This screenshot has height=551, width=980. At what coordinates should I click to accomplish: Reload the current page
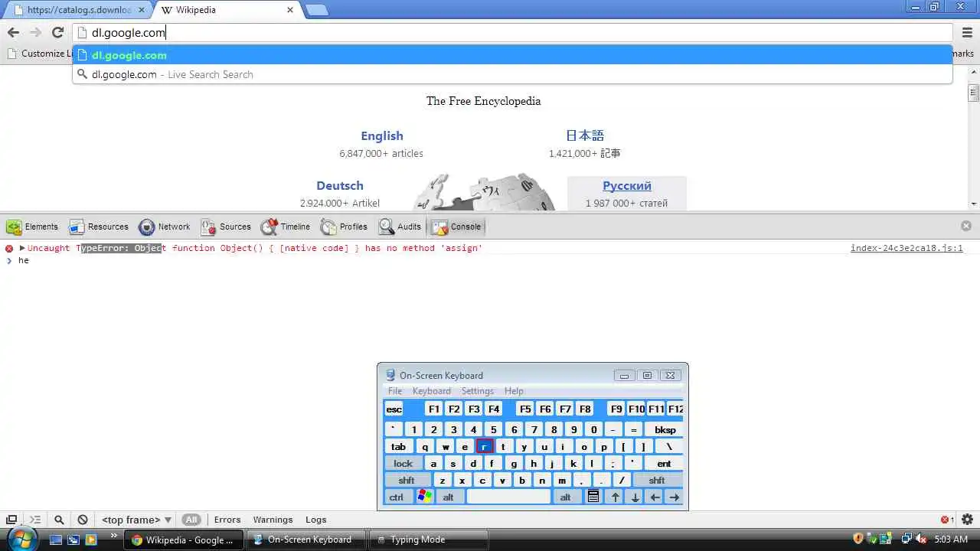[x=57, y=32]
